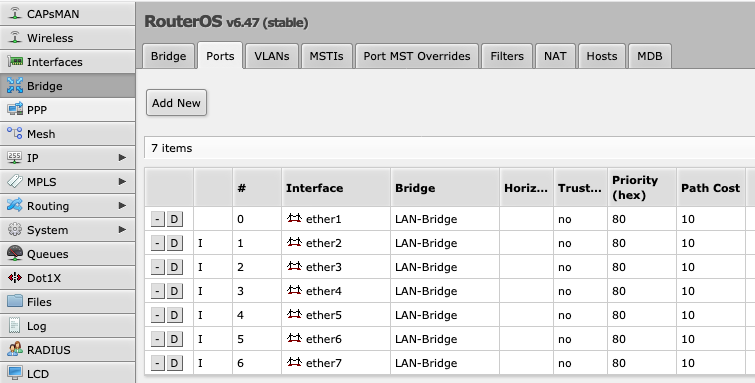The width and height of the screenshot is (755, 383).
Task: Remove ether6 port with minus button
Action: tap(157, 339)
